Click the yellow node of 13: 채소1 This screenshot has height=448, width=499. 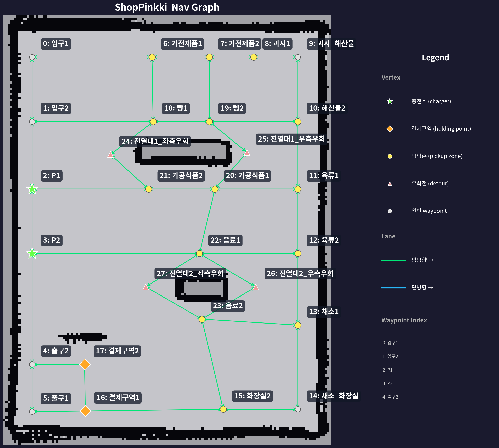point(298,325)
